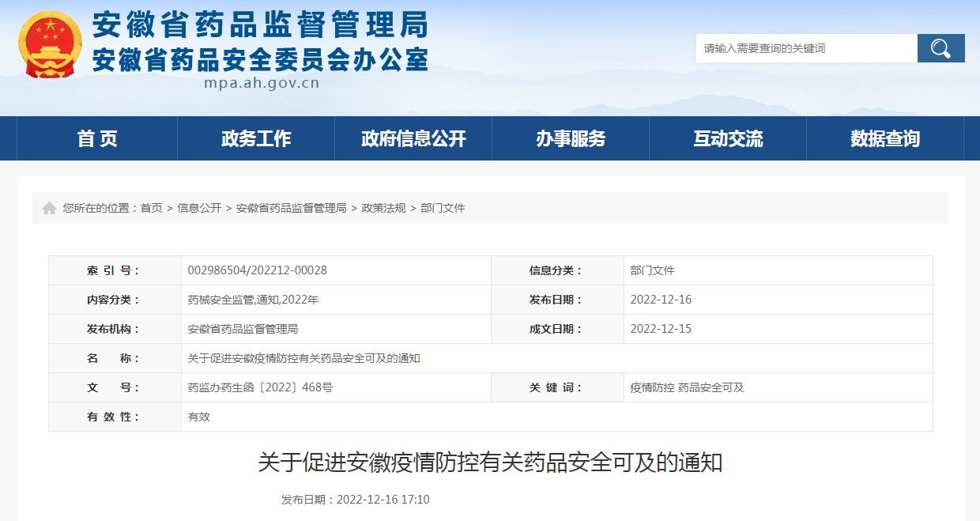
Task: Open the 互动交流 navigation menu
Action: click(728, 138)
